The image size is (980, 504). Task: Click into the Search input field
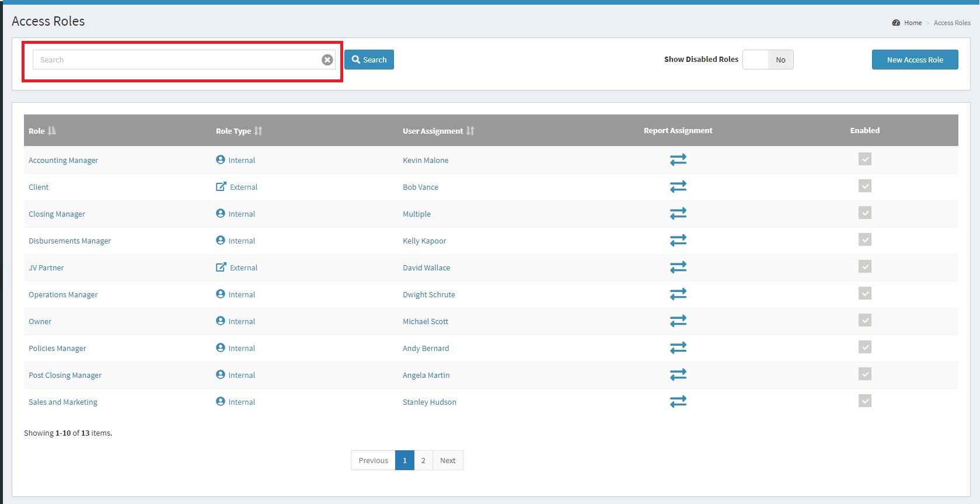click(x=175, y=60)
